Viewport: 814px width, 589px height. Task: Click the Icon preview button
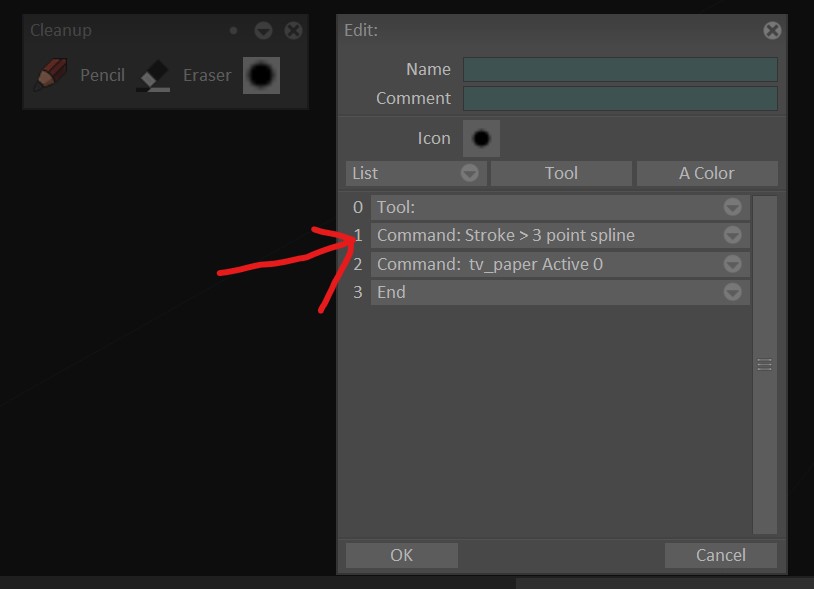pyautogui.click(x=481, y=139)
